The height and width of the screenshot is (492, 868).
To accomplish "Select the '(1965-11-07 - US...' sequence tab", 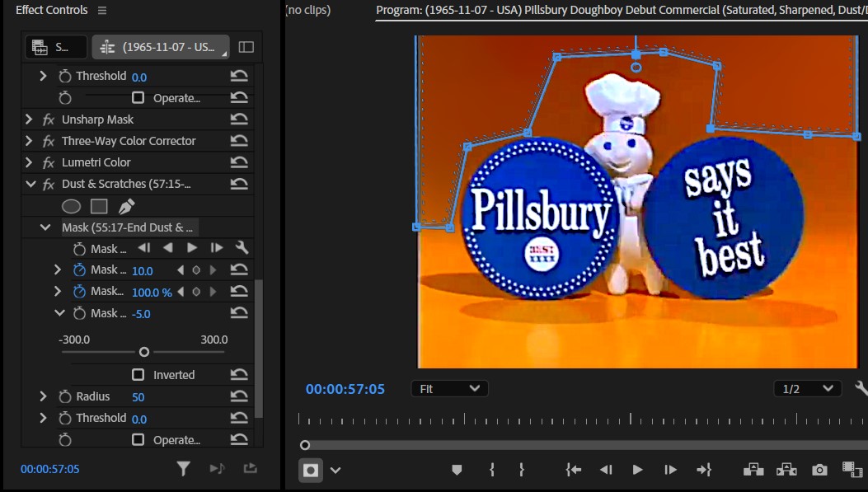I will (161, 47).
